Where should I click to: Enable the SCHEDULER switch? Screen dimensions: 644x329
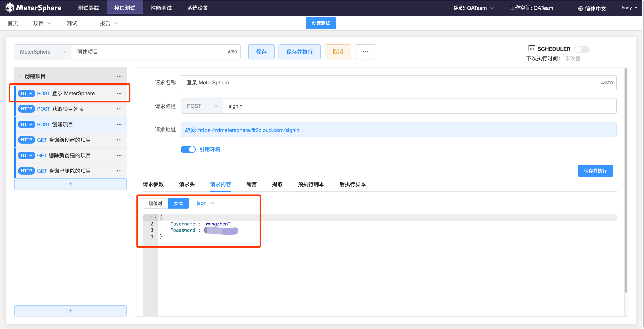click(581, 49)
